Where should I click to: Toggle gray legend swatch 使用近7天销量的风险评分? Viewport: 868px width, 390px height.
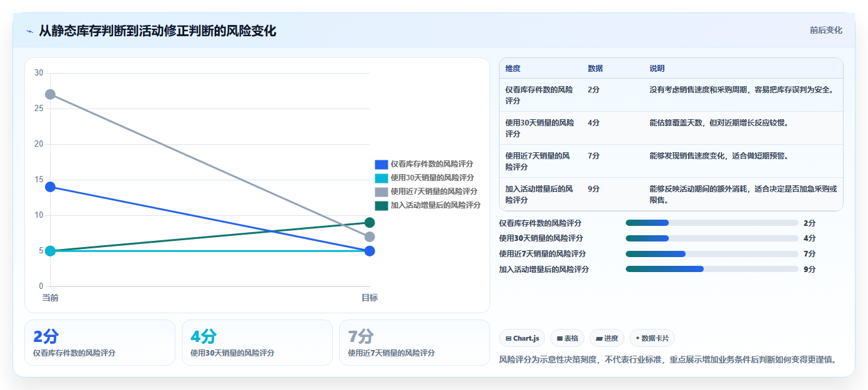382,192
